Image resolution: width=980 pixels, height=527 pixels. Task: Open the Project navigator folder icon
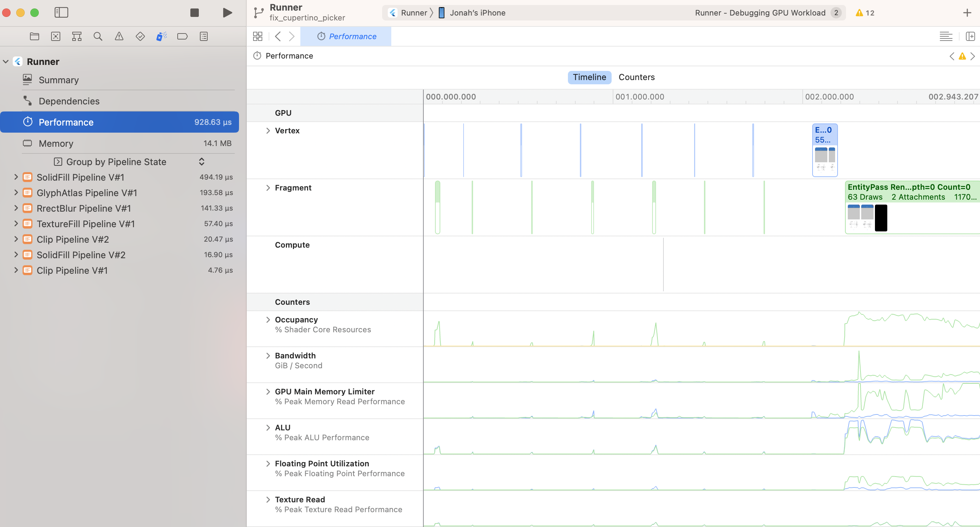point(35,37)
